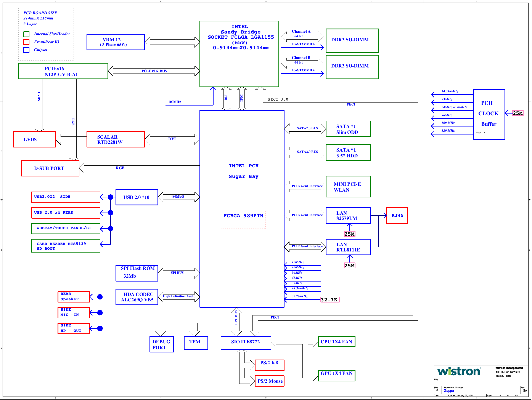This screenshot has height=400, width=532.
Task: Click the Channel A DDR3 SO-DIMM block
Action: [x=352, y=41]
